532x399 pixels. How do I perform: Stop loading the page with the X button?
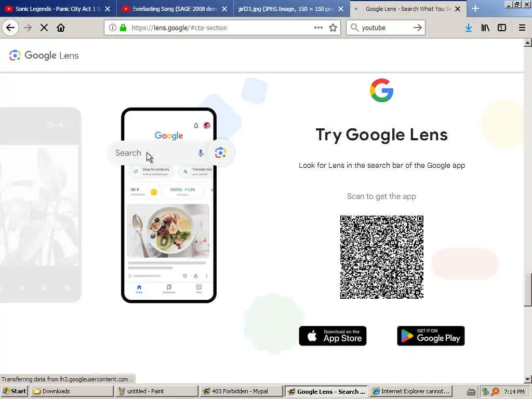click(44, 28)
